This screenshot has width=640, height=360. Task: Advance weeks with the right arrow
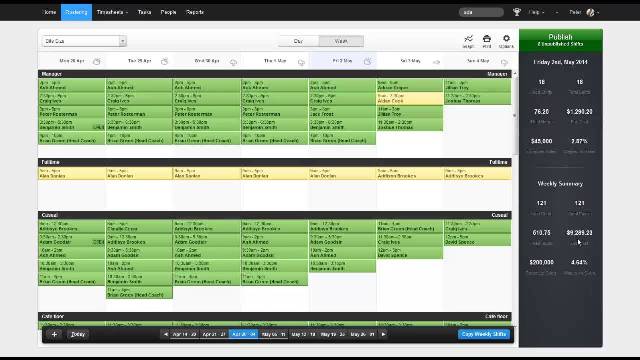(383, 334)
